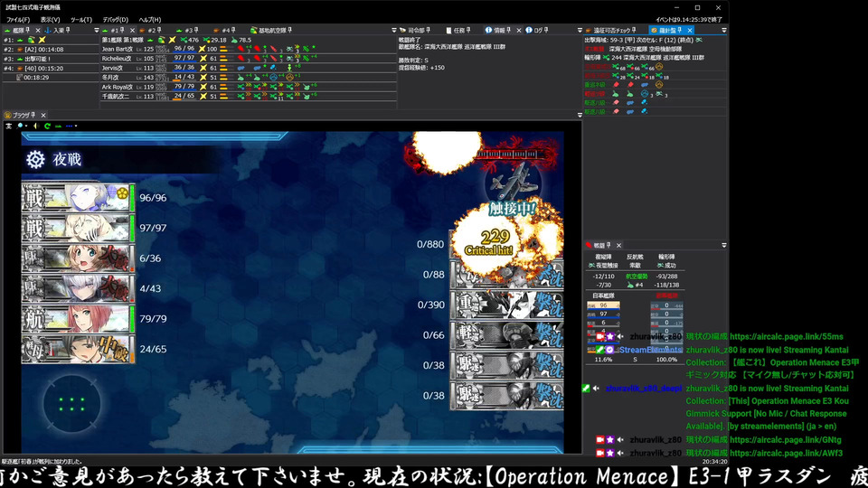Screen dimensions: 868x488
Task: Click browser screenshot tool icon
Action: point(8,127)
